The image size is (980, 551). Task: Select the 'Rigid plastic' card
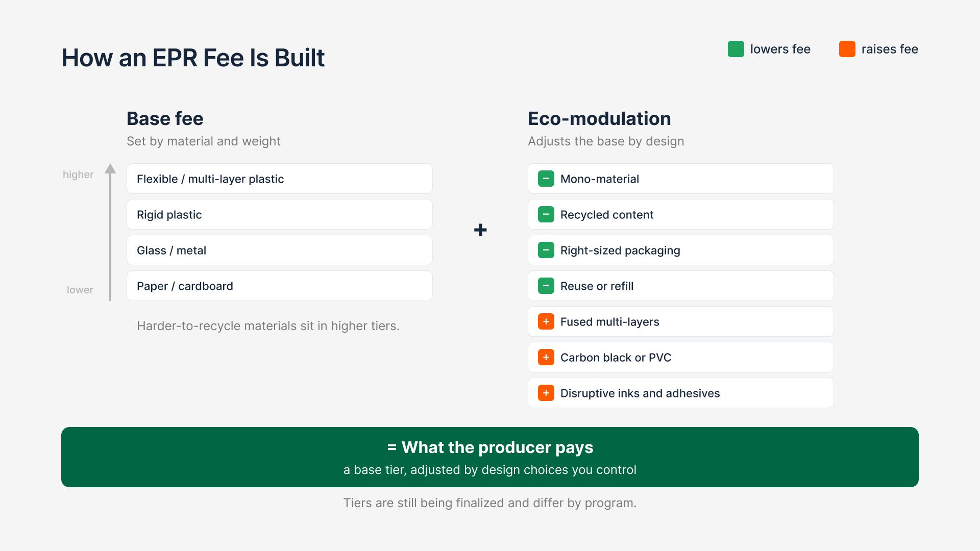(280, 214)
